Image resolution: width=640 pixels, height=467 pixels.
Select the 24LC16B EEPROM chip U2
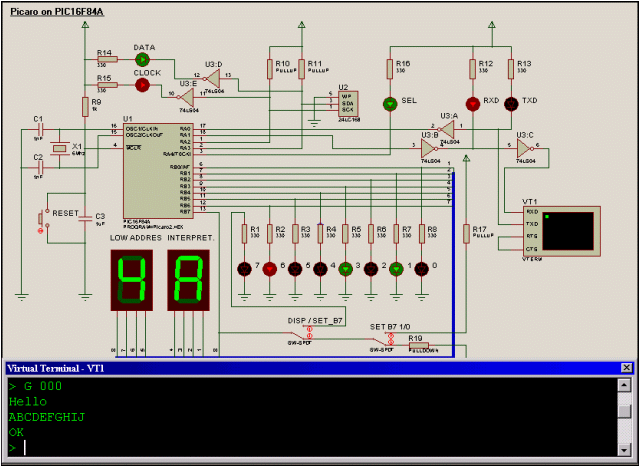click(348, 104)
